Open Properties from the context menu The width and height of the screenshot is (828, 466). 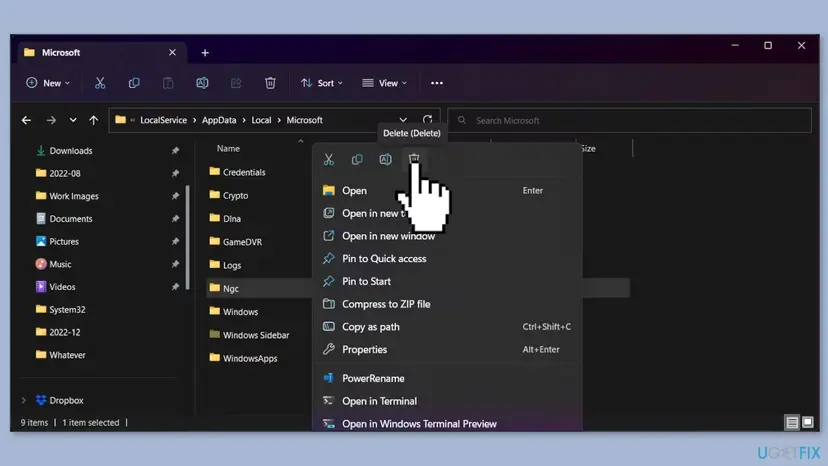pyautogui.click(x=447, y=350)
